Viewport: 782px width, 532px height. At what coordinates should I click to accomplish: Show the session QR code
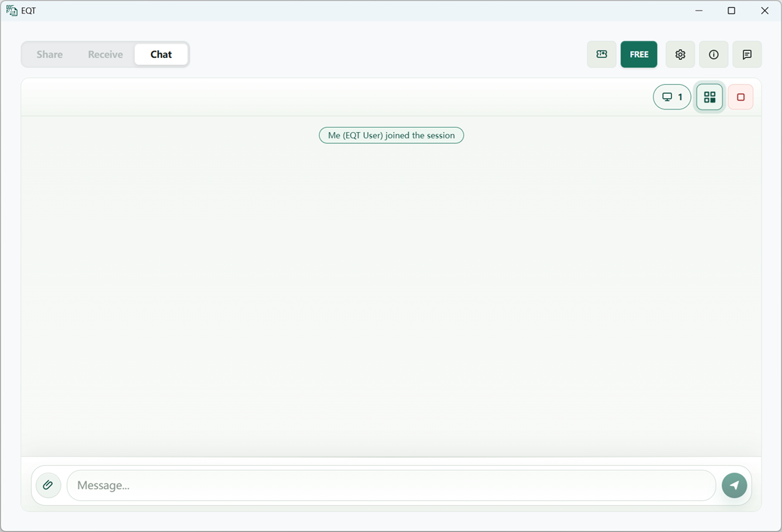point(710,97)
